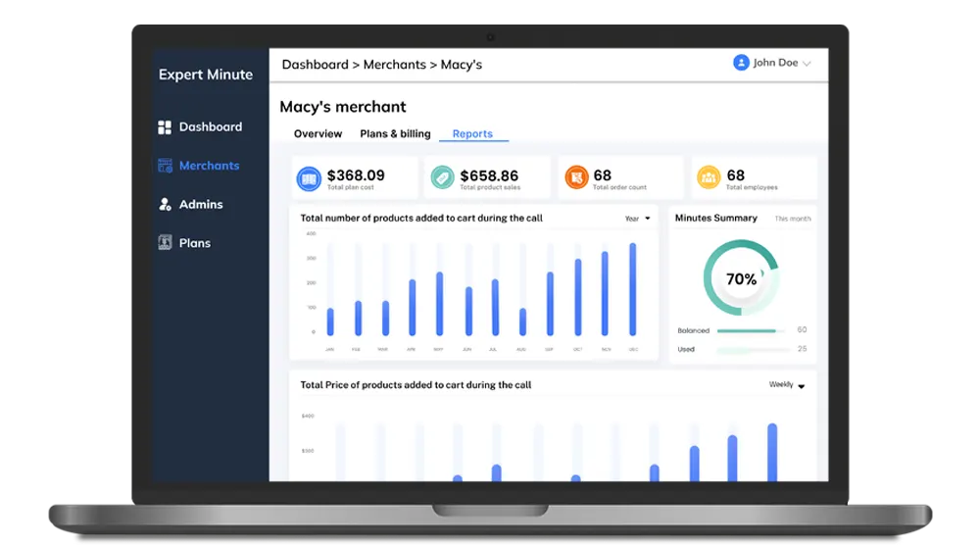Click the Plans icon in sidebar
The width and height of the screenshot is (980, 545).
[x=165, y=242]
